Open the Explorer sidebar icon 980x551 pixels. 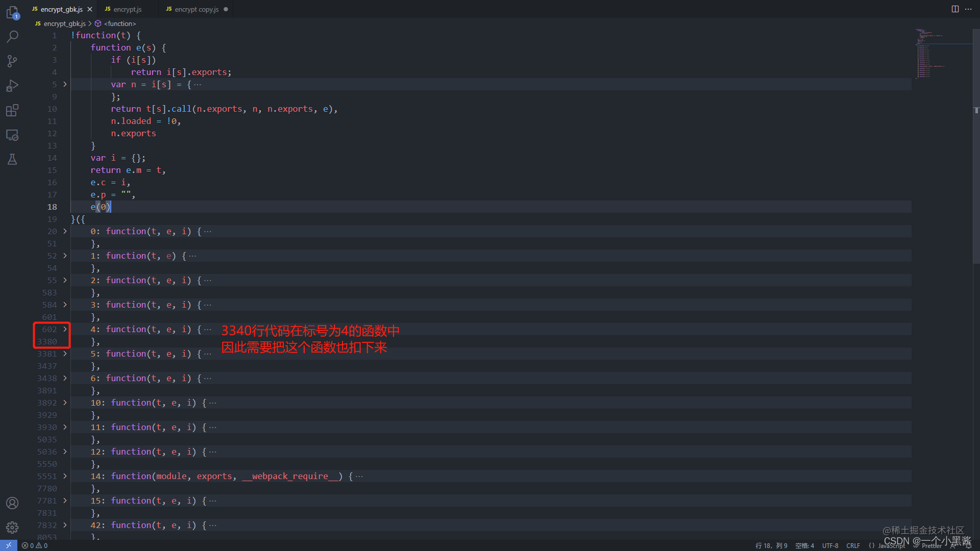coord(12,12)
